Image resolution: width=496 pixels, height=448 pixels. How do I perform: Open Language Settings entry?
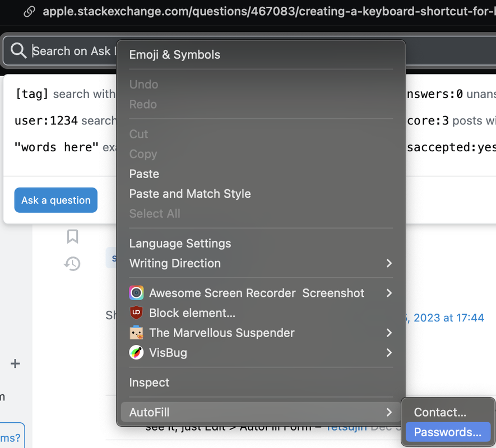coord(261,244)
